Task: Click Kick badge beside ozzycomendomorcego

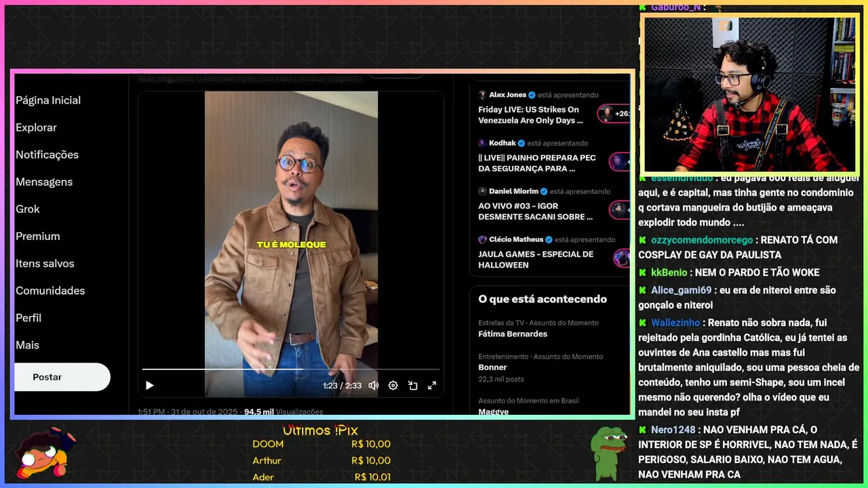Action: click(643, 240)
